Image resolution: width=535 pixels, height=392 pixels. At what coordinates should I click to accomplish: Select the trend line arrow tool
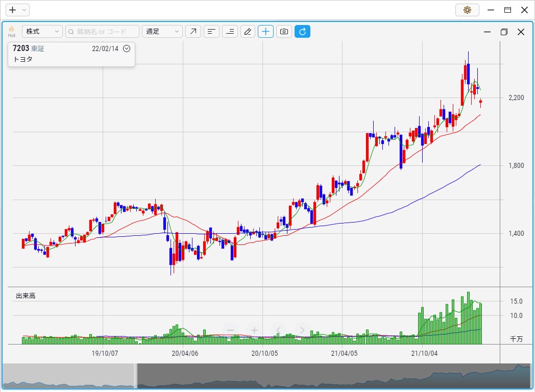click(x=193, y=32)
